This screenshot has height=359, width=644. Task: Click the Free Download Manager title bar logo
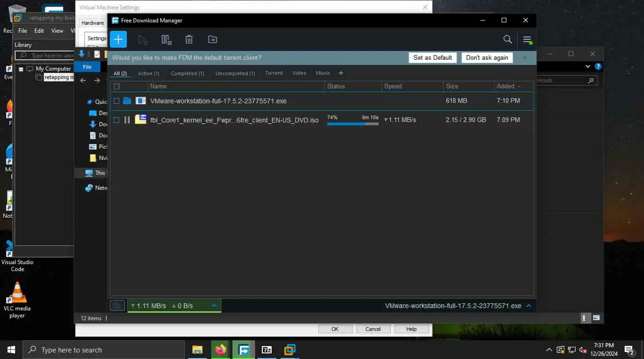click(115, 21)
